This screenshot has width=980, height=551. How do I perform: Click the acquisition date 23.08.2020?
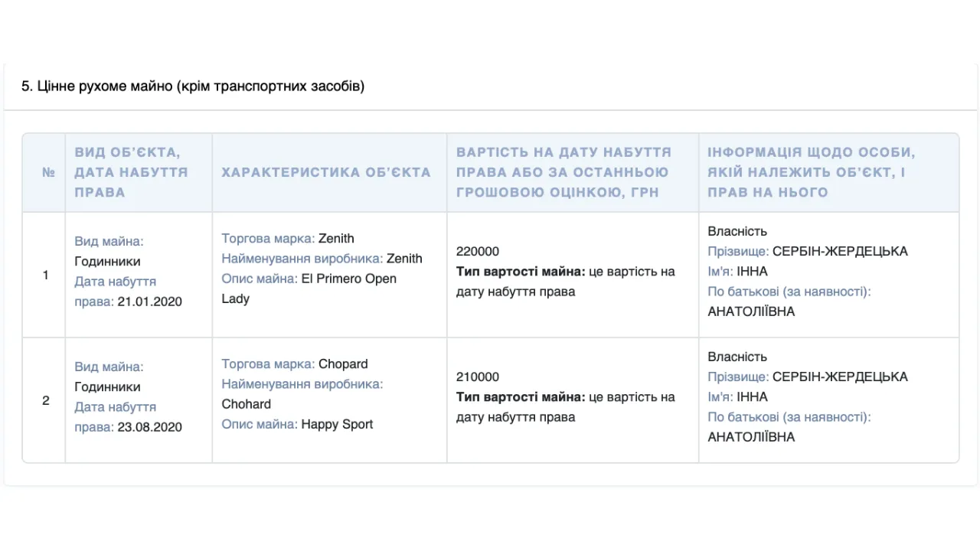149,427
